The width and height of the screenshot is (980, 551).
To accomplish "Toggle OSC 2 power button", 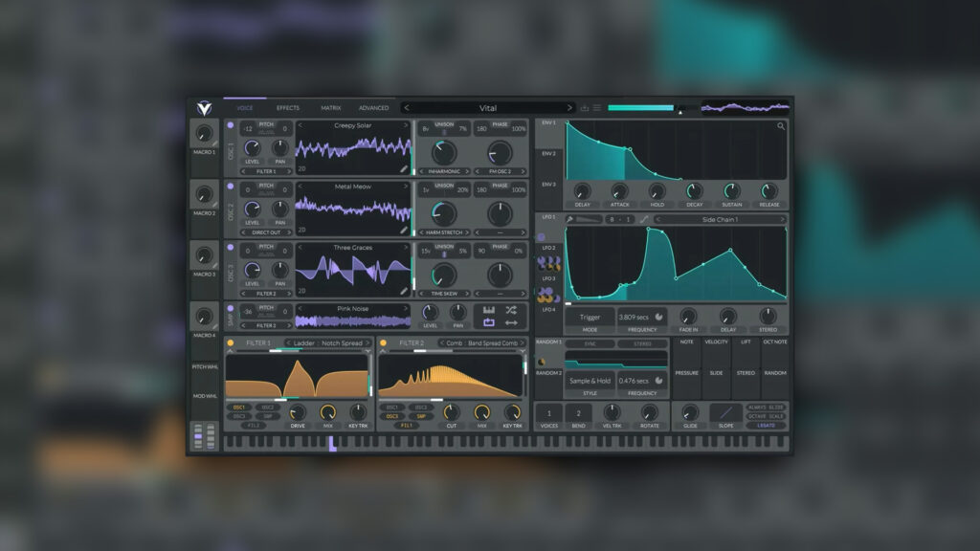I will pos(231,187).
